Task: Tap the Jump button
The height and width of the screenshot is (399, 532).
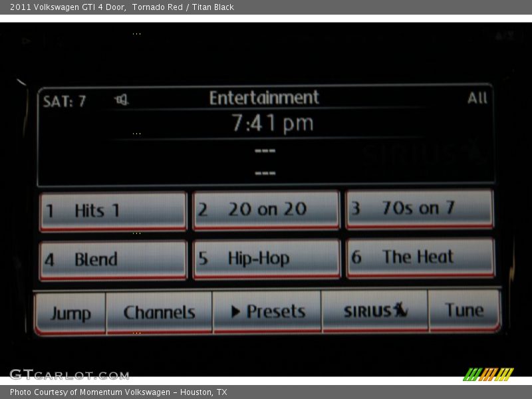Action: click(x=70, y=313)
